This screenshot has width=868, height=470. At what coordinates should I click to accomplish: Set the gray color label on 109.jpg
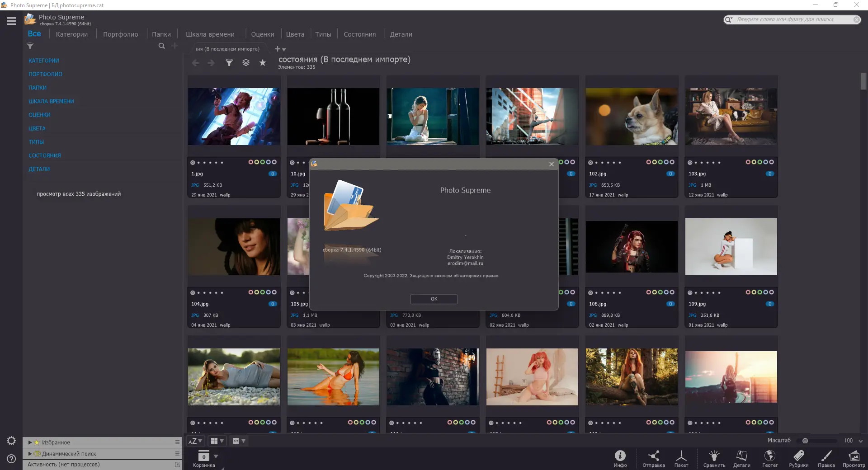click(772, 292)
